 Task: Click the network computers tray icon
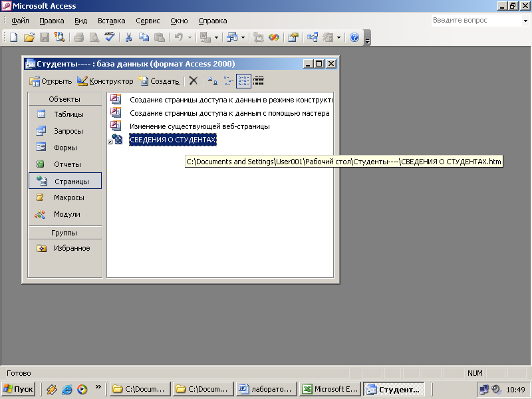click(x=484, y=389)
